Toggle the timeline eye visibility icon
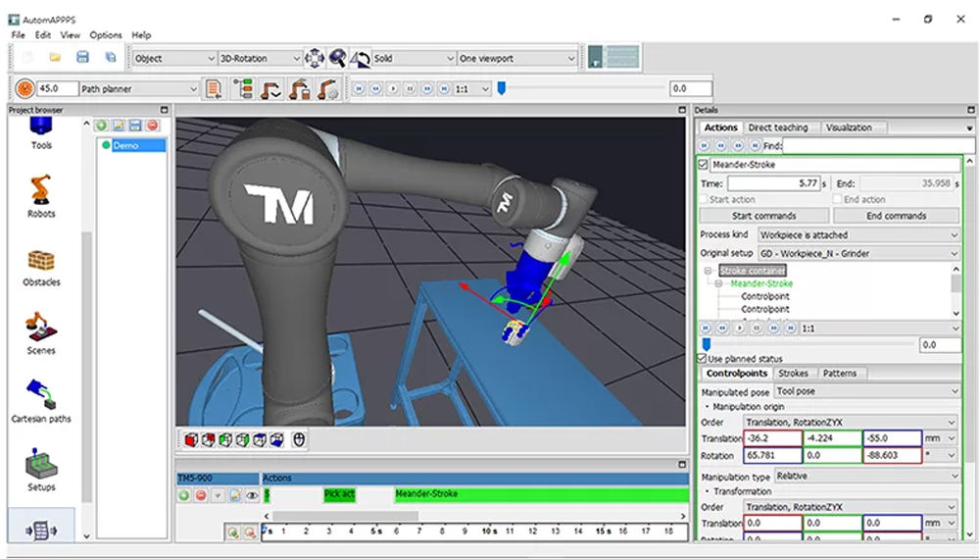 [x=252, y=496]
